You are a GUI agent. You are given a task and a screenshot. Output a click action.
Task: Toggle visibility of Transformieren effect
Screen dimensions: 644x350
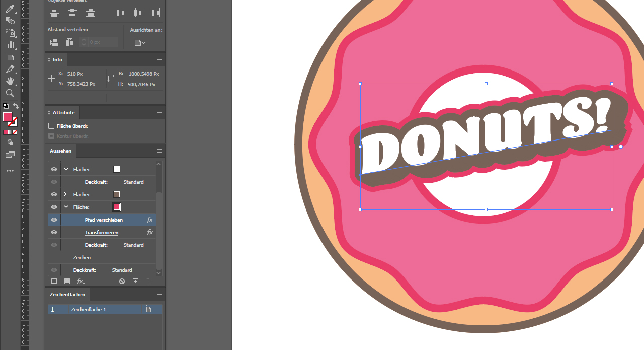54,232
